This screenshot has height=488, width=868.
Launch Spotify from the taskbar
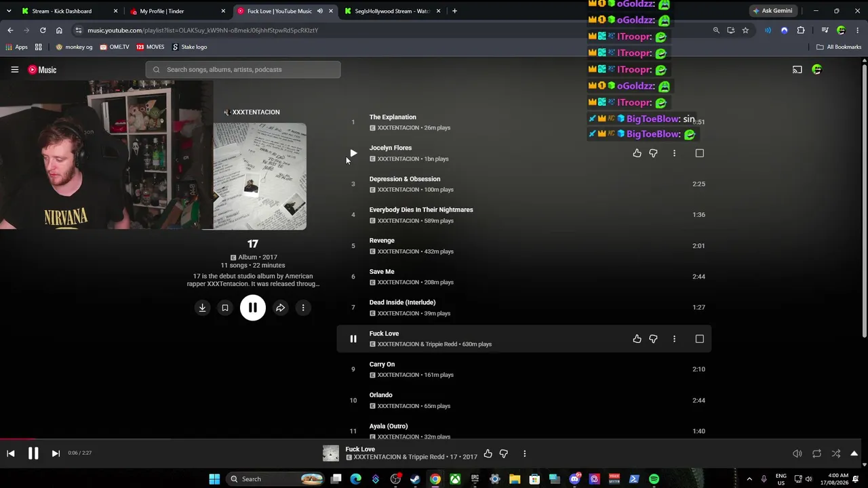pyautogui.click(x=654, y=479)
